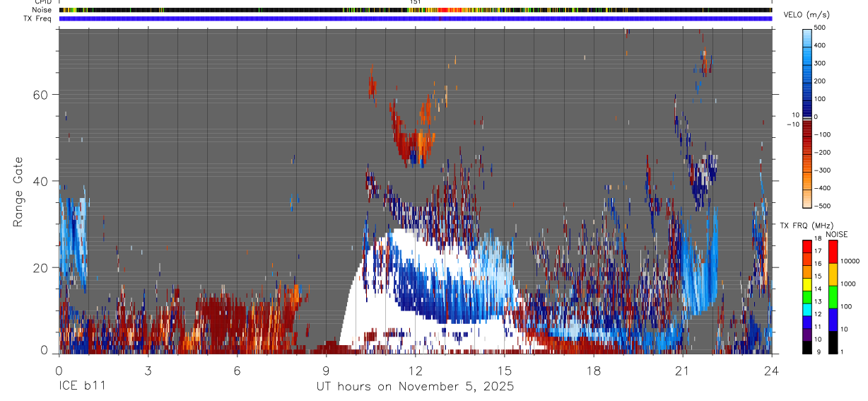Click the 10000 label on NOISE scale

click(850, 261)
